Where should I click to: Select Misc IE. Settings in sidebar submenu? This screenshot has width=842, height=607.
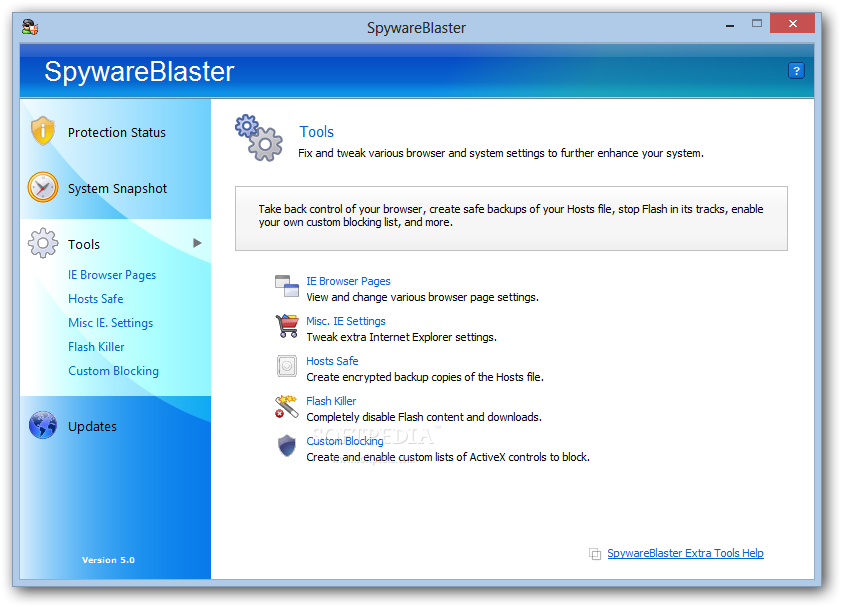point(110,323)
